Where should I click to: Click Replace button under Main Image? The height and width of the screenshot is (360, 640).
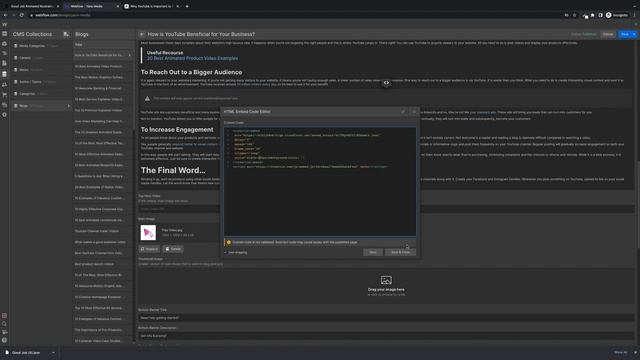coord(149,249)
